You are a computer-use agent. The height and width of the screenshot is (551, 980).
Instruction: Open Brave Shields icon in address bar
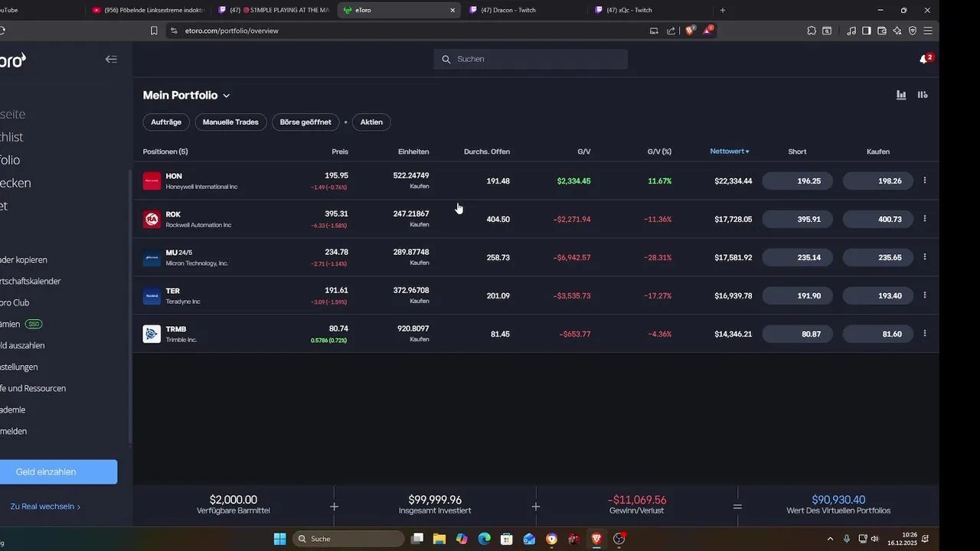click(x=690, y=31)
